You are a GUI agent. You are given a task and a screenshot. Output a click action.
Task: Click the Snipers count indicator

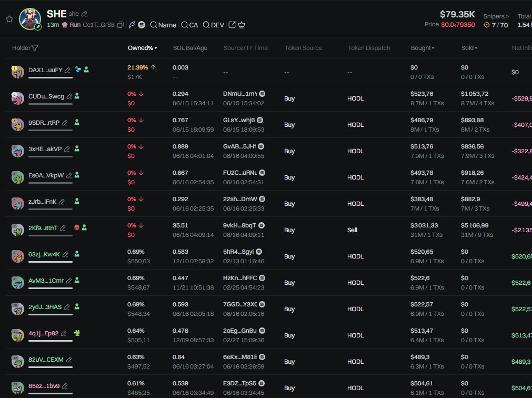tap(496, 25)
